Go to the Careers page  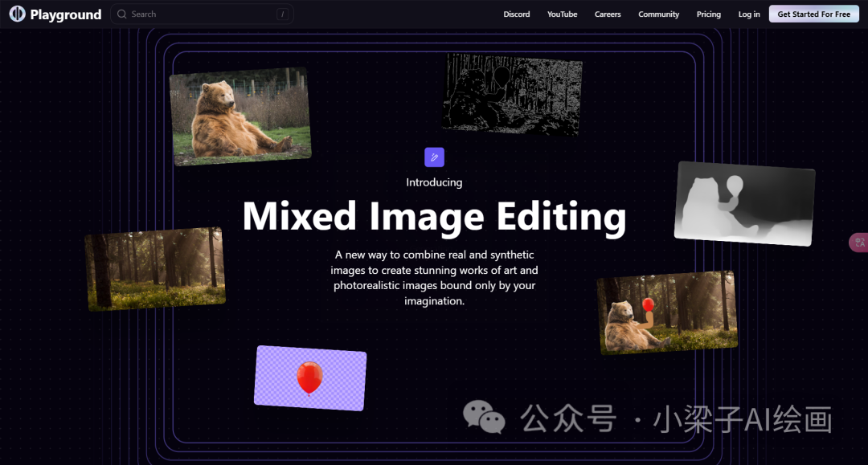tap(608, 14)
